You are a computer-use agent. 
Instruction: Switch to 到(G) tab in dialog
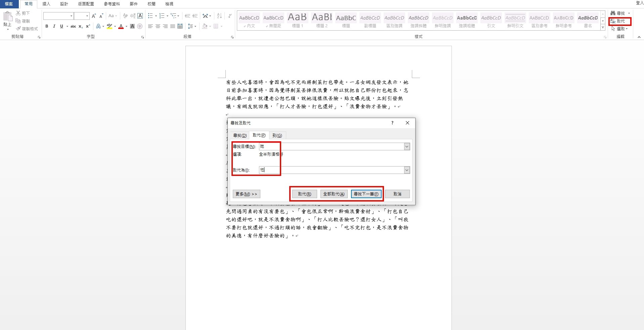coord(277,135)
